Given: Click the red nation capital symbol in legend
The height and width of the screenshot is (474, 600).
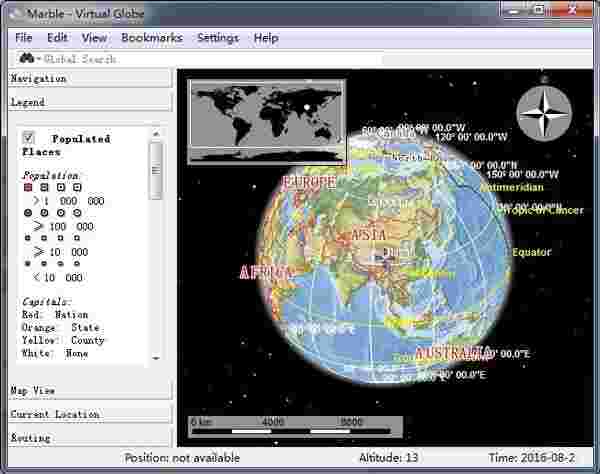Looking at the screenshot, I should (29, 187).
